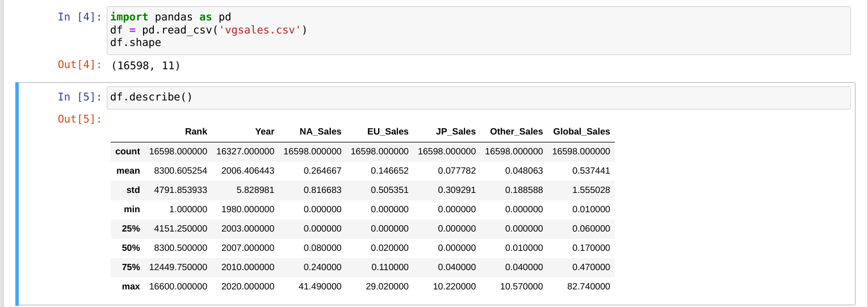Screen dimensions: 868x307
Task: Click the 'import' keyword in cell 4
Action: (x=129, y=16)
